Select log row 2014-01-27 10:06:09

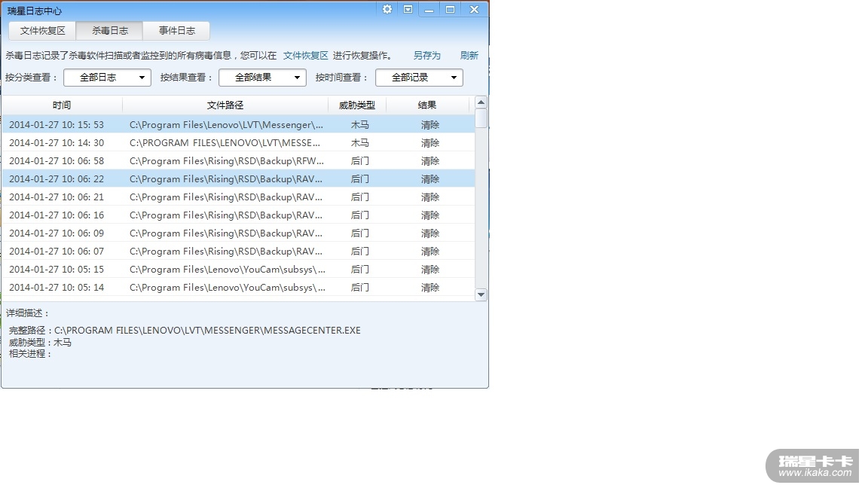[238, 233]
